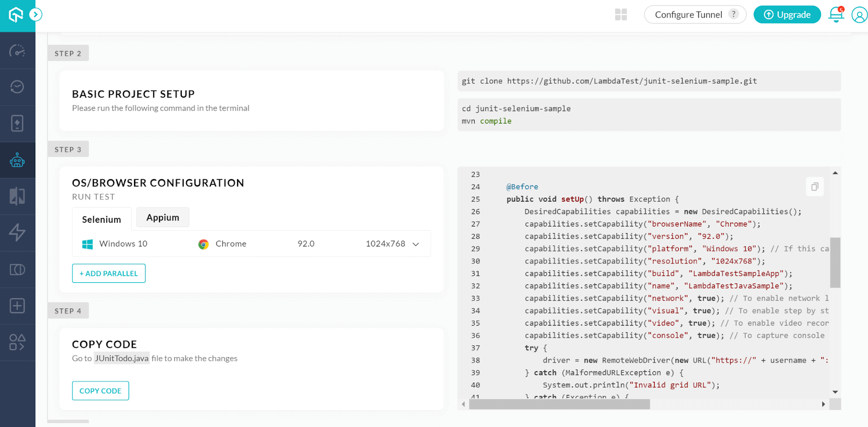868x427 pixels.
Task: Switch to the Appium tab
Action: [163, 217]
